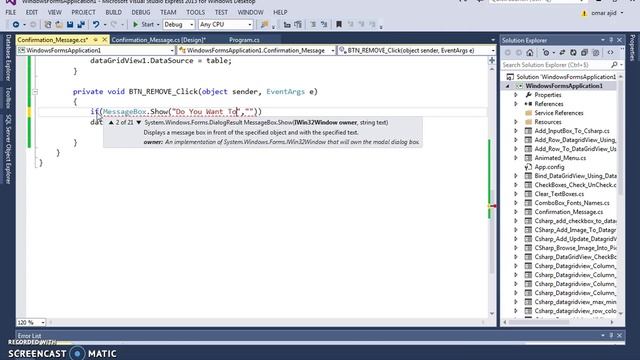Image resolution: width=640 pixels, height=360 pixels.
Task: Open the Debug configuration dropdown
Action: [179, 24]
